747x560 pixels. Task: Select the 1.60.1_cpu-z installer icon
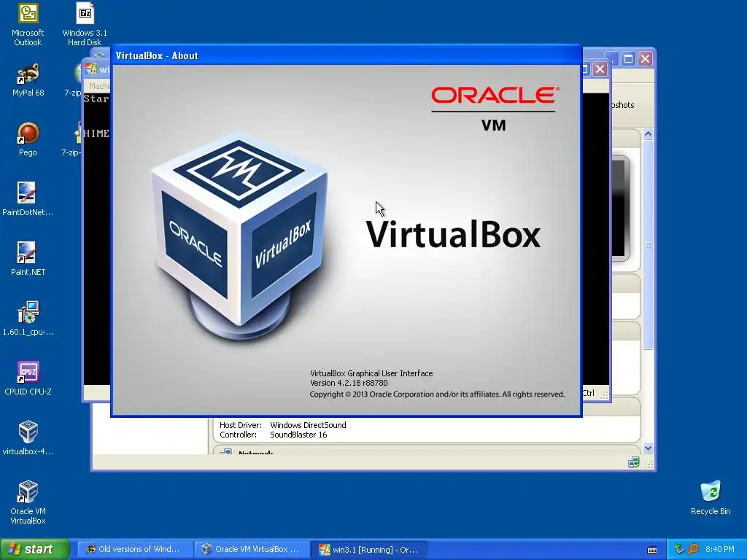pos(28,319)
